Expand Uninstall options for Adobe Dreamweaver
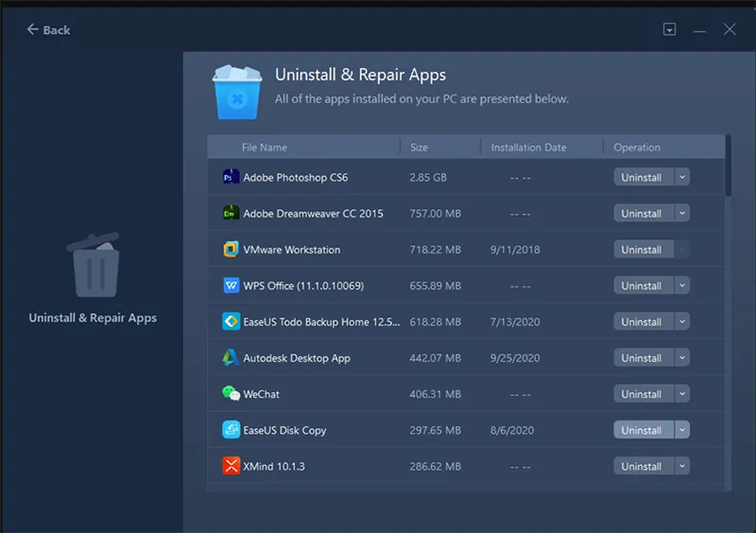Image resolution: width=756 pixels, height=533 pixels. (682, 214)
